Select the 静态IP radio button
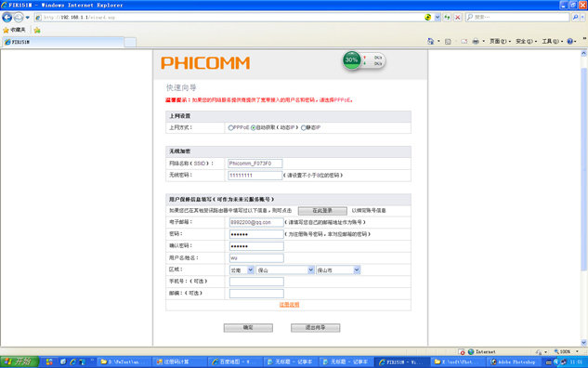The image size is (588, 368). [304, 128]
